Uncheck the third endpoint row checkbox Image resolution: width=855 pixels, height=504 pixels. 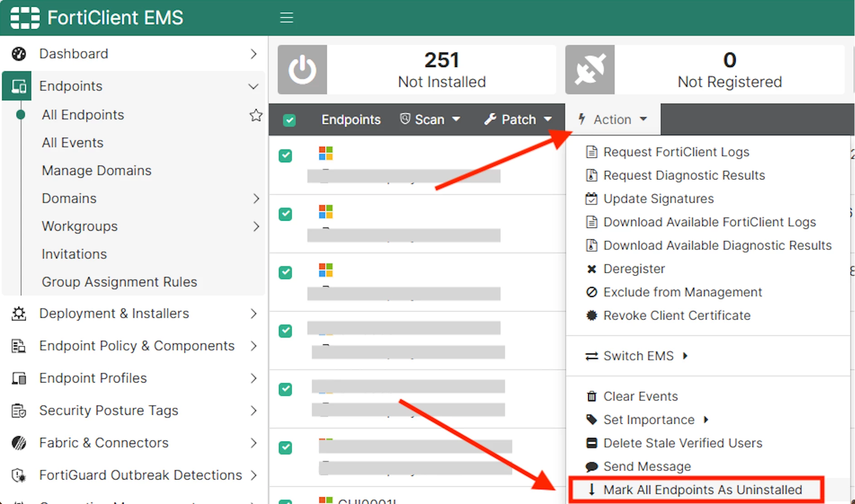click(x=285, y=272)
